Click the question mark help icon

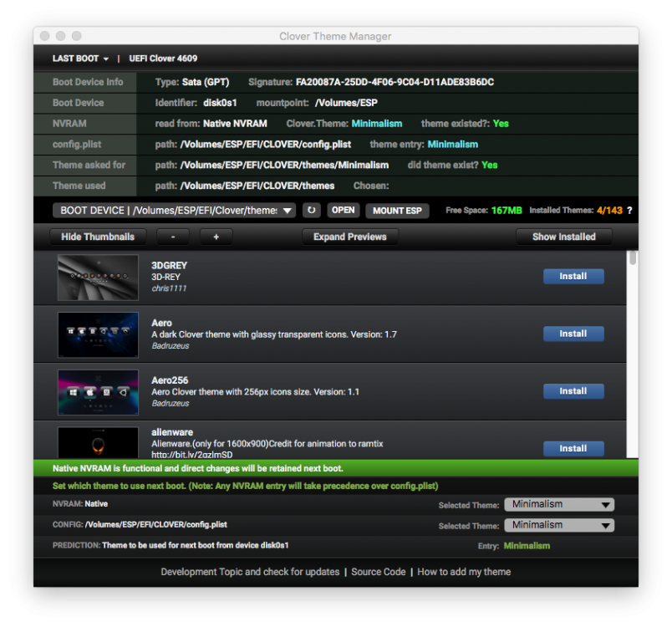click(629, 211)
